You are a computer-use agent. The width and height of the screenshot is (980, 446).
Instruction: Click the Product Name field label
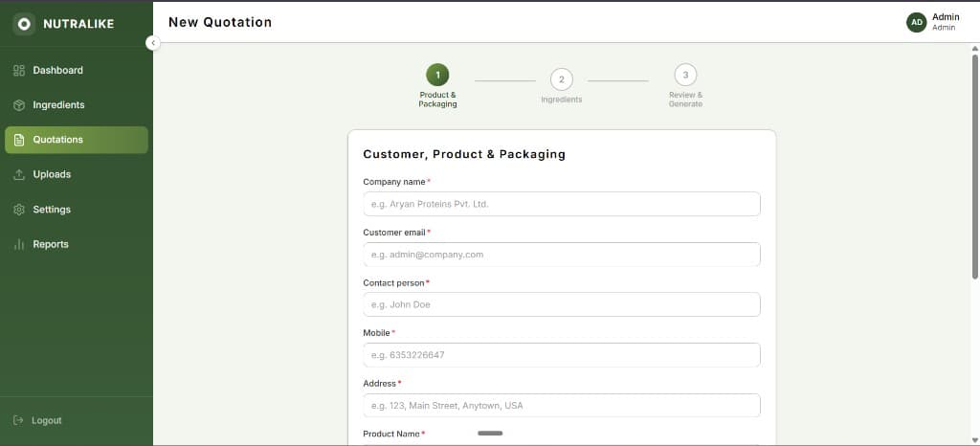(390, 434)
